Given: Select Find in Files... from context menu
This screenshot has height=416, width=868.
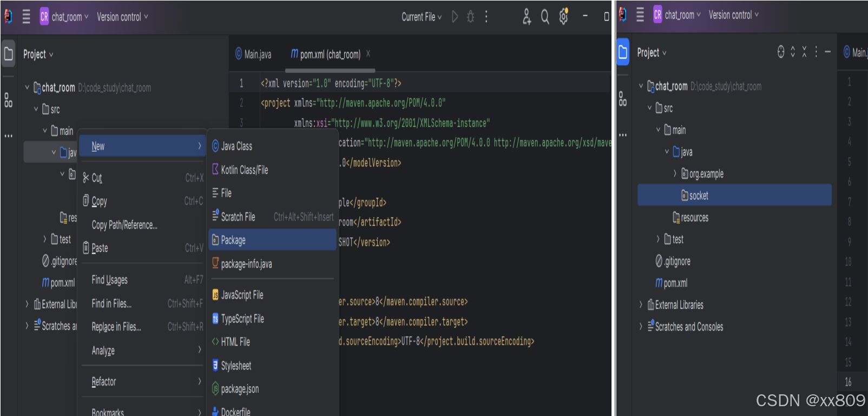Looking at the screenshot, I should pyautogui.click(x=142, y=303).
